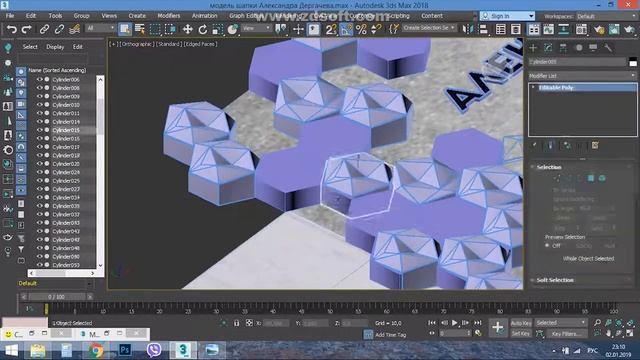Open the File menu
Viewport: 640px width, 360px height.
10,16
